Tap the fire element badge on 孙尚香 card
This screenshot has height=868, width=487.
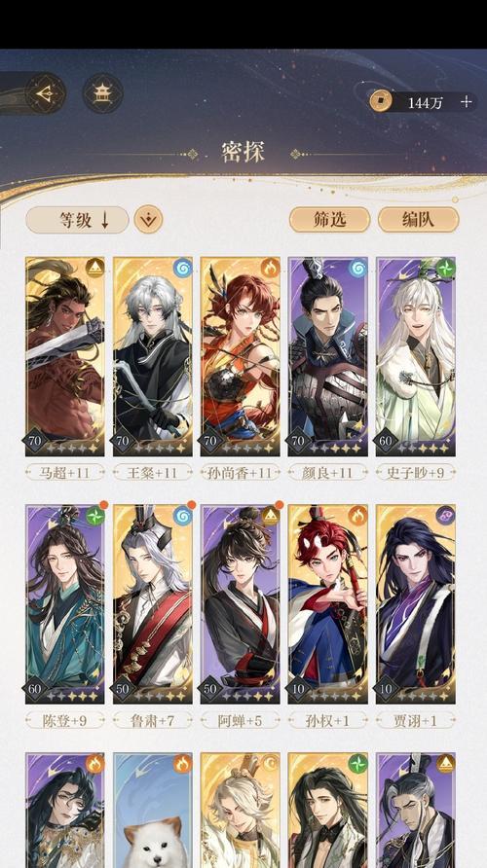click(x=271, y=268)
